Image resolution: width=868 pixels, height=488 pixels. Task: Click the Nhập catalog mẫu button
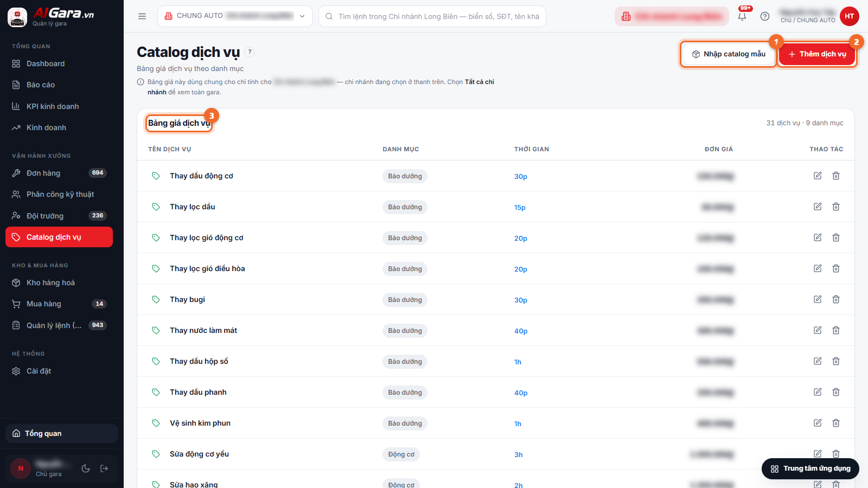point(729,54)
